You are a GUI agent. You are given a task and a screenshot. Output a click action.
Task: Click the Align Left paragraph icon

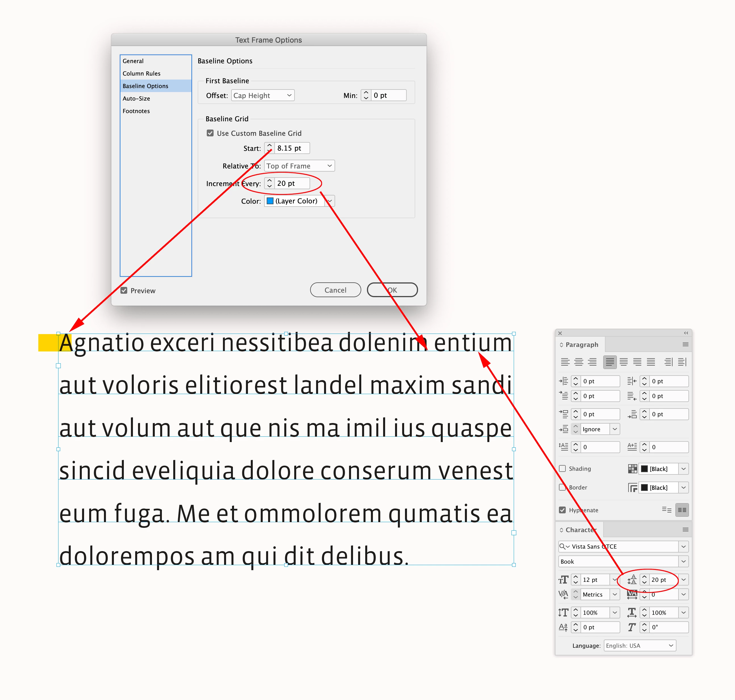point(565,362)
